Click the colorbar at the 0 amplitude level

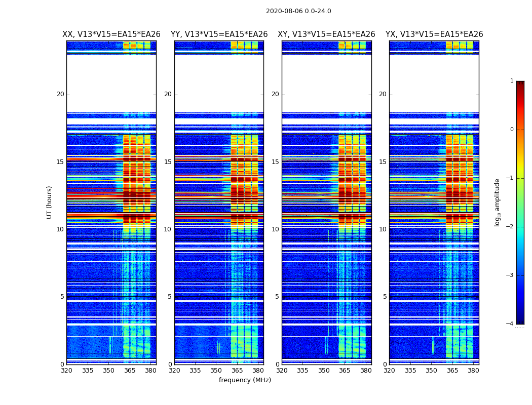coord(520,130)
